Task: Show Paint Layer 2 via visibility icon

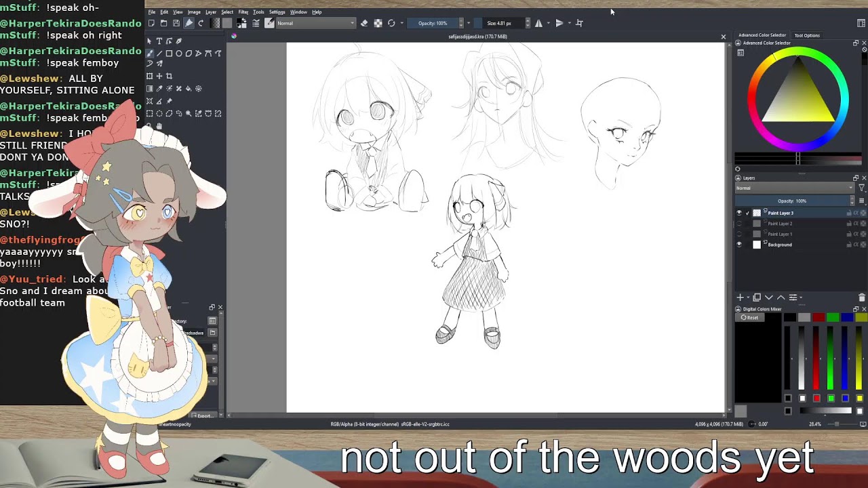Action: click(739, 224)
